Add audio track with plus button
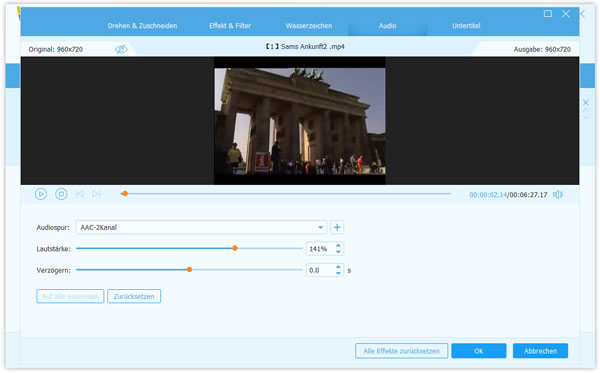This screenshot has width=600, height=373. coord(337,227)
